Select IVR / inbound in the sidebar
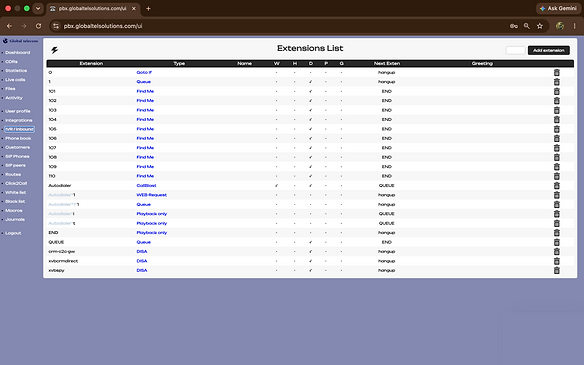The width and height of the screenshot is (584, 365). [x=19, y=129]
